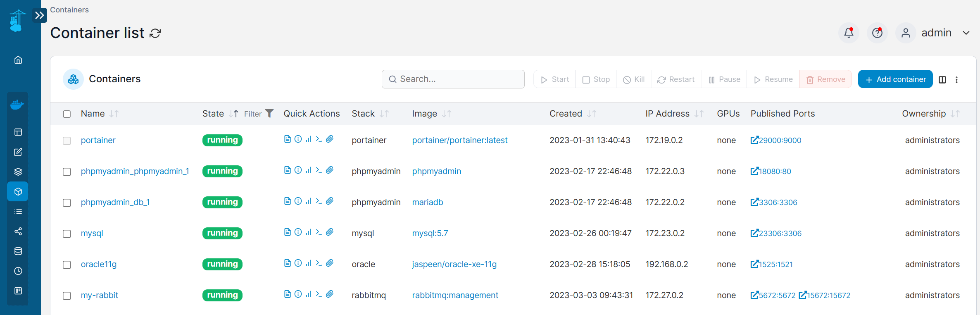
Task: Click the Kill button
Action: point(634,79)
